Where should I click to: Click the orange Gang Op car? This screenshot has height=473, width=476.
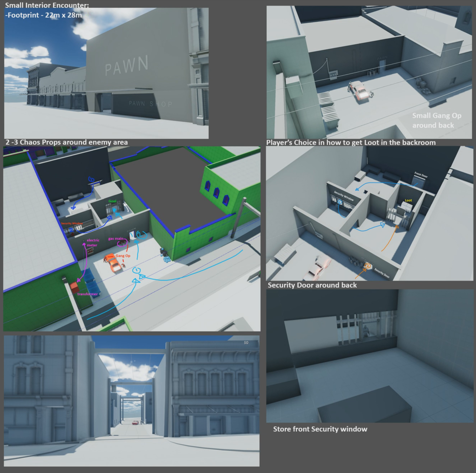[114, 263]
